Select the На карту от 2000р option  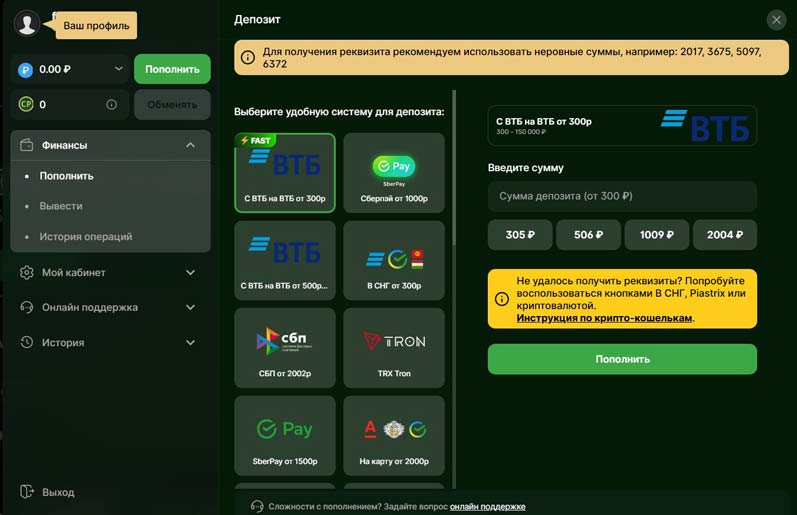[x=393, y=436]
